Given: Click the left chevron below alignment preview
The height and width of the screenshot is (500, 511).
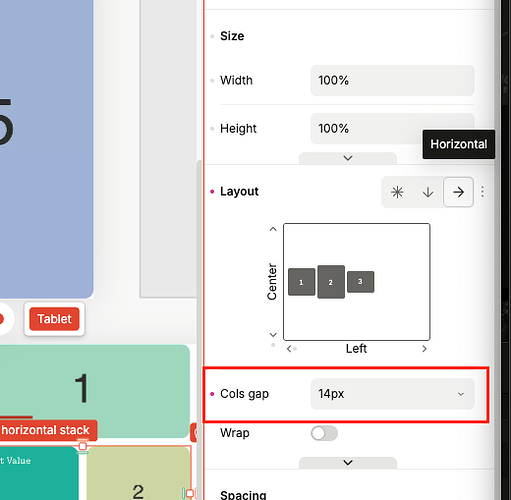Looking at the screenshot, I should pos(289,349).
